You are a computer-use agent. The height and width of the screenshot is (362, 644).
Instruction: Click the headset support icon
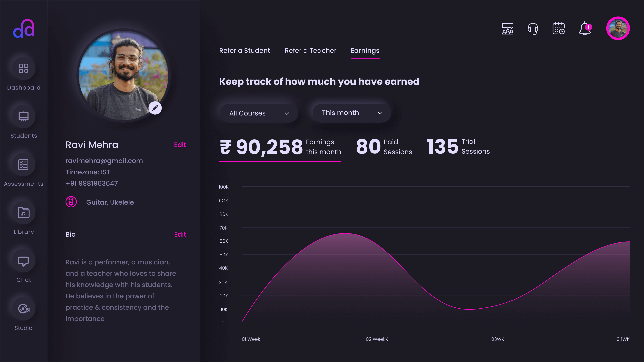(x=533, y=29)
